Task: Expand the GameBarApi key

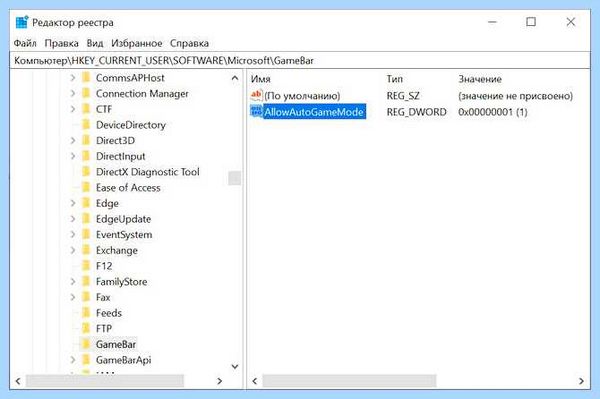Action: 73,360
